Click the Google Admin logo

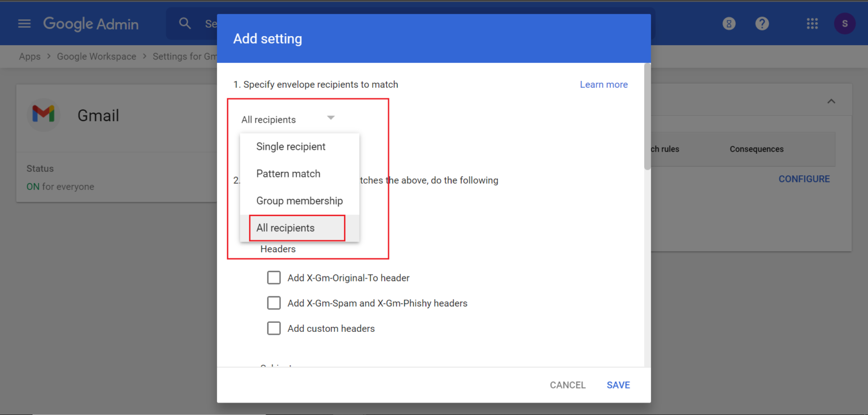pyautogui.click(x=91, y=24)
